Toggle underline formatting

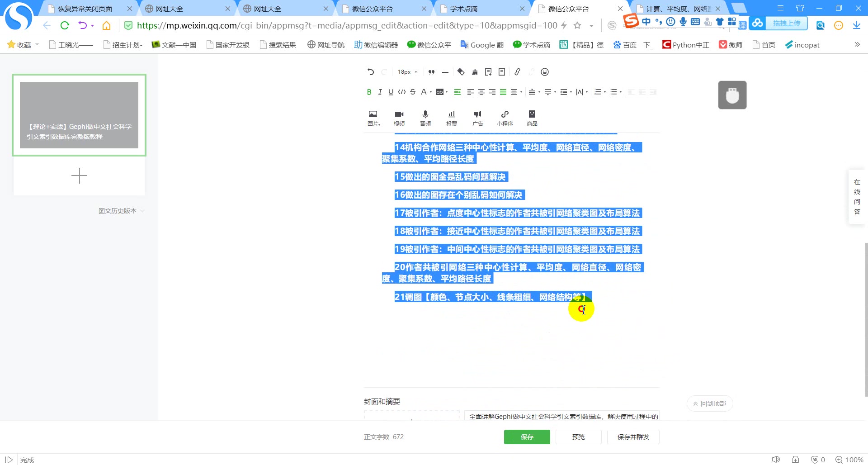point(391,92)
